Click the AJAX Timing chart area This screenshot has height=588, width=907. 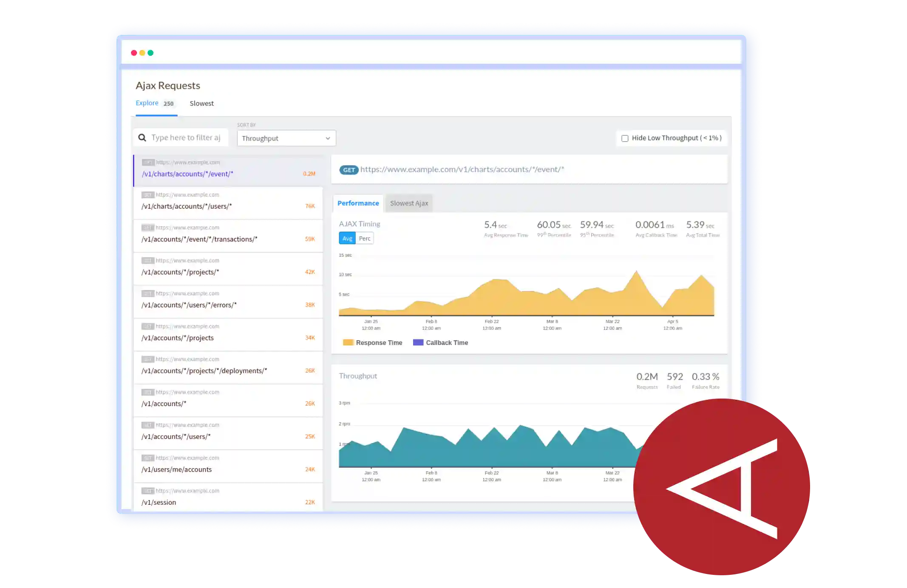(x=526, y=286)
